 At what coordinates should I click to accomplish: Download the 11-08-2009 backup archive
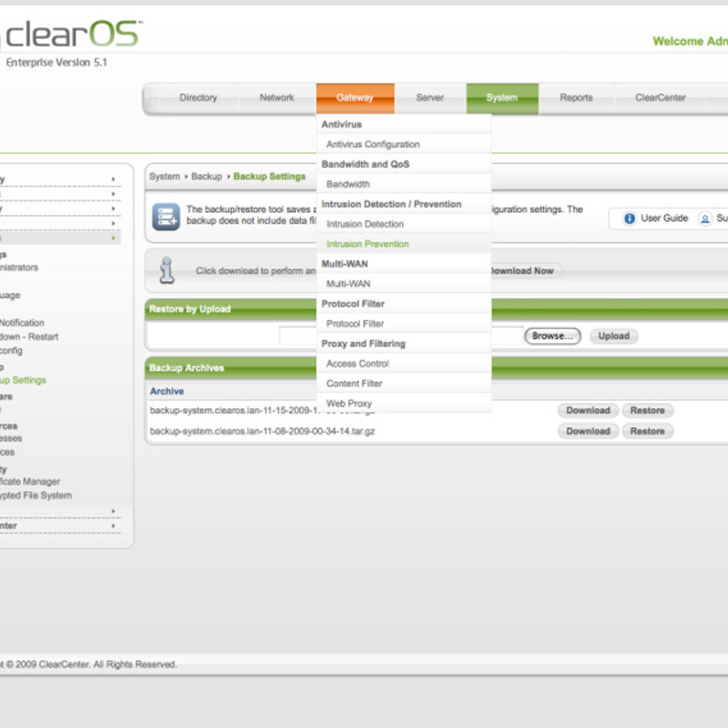(588, 431)
